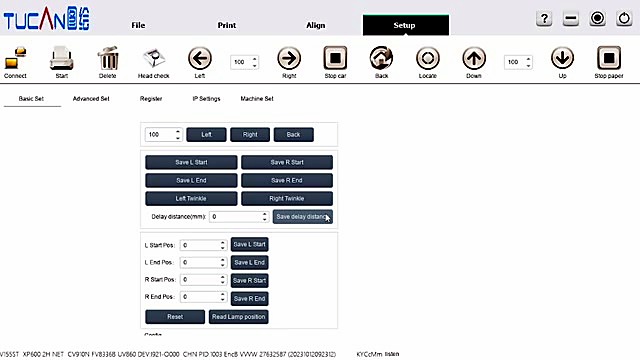Image resolution: width=640 pixels, height=360 pixels.
Task: Click the Left Twinkle button
Action: click(191, 199)
